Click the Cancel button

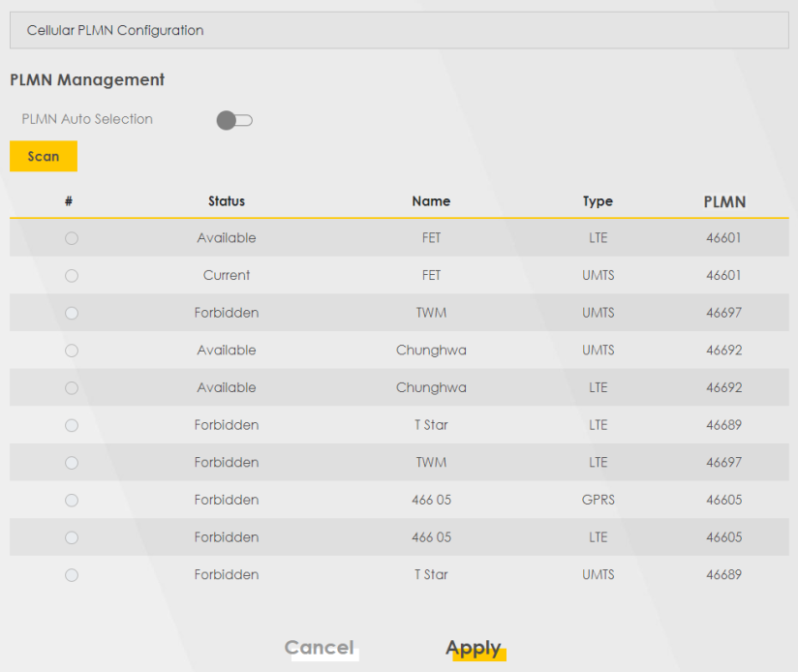320,648
